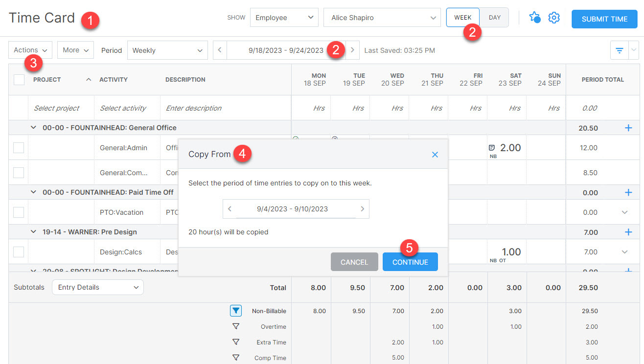Click the filter icon above Period Total
Screen dimensions: 644x364
pyautogui.click(x=619, y=50)
